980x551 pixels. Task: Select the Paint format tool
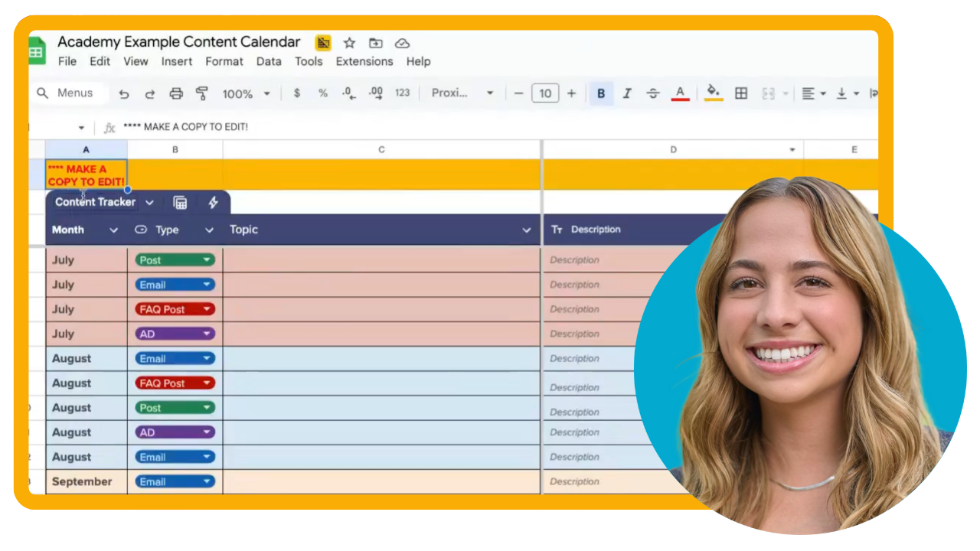(202, 93)
